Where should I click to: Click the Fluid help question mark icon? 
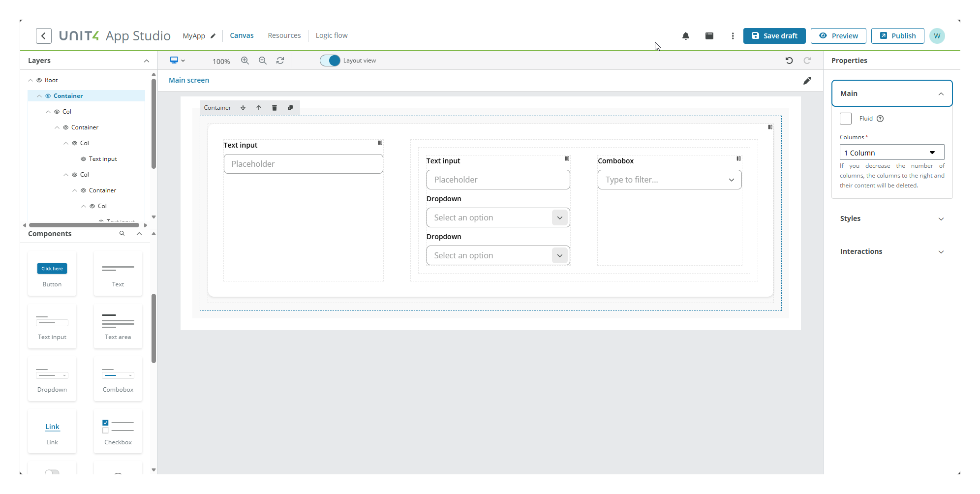point(881,119)
